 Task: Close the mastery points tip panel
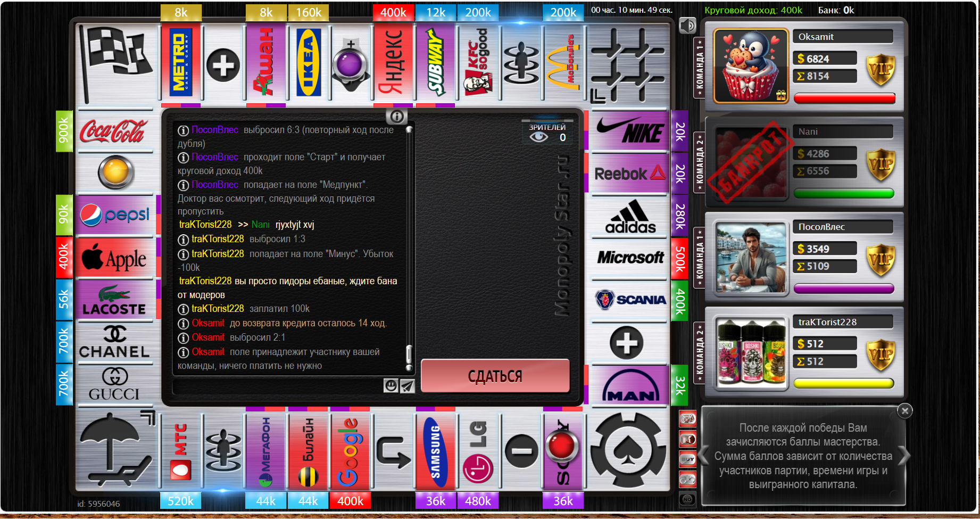(905, 410)
